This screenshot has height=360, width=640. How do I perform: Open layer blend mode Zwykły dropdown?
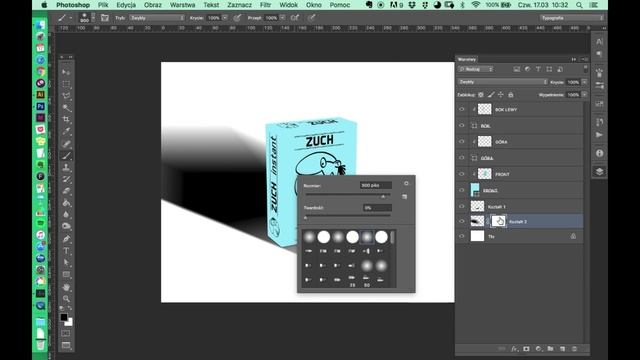point(502,82)
